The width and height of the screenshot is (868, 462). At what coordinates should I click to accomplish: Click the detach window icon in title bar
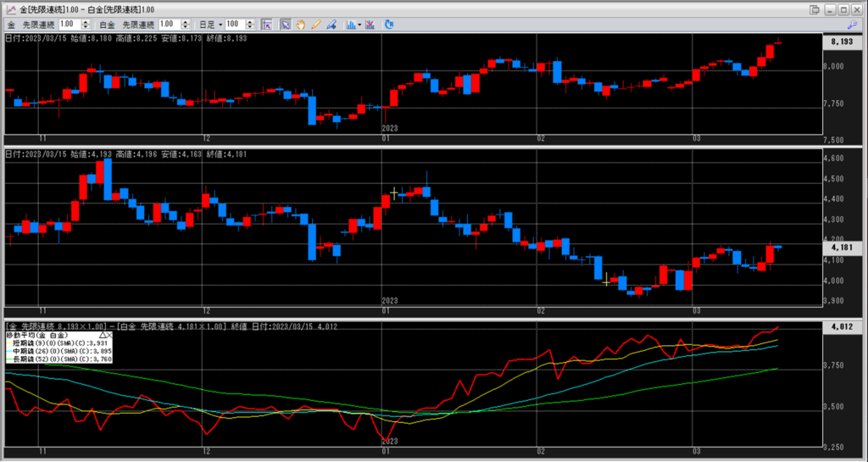(x=815, y=8)
